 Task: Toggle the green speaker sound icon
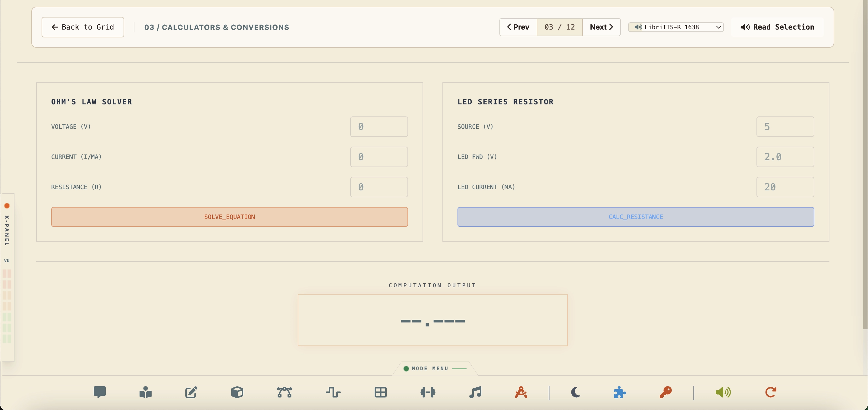723,392
